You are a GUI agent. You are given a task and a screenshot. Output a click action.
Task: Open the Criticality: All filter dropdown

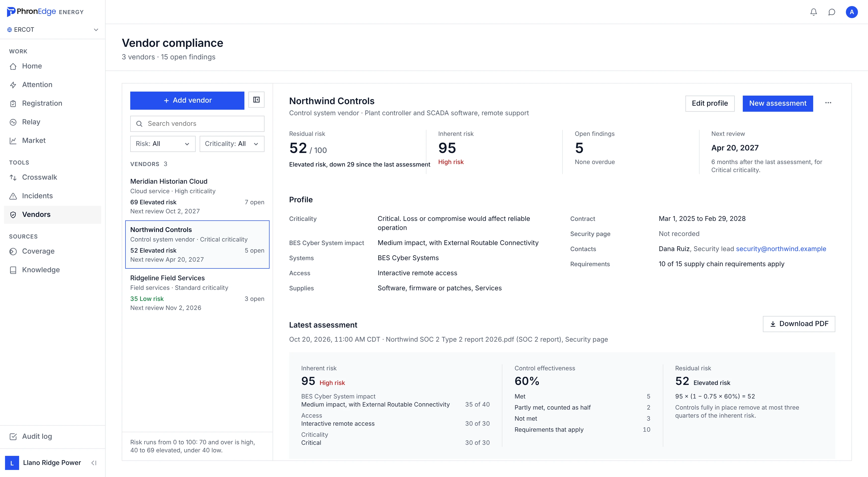tap(232, 144)
